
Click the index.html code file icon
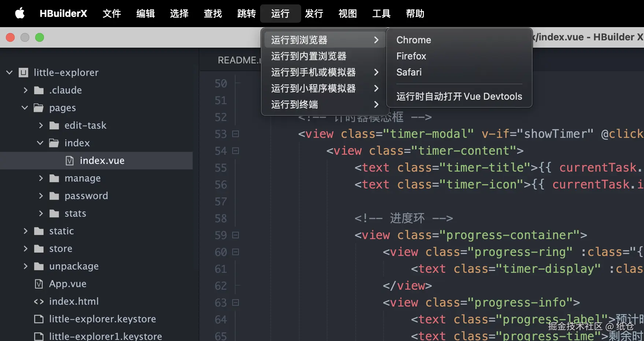39,301
